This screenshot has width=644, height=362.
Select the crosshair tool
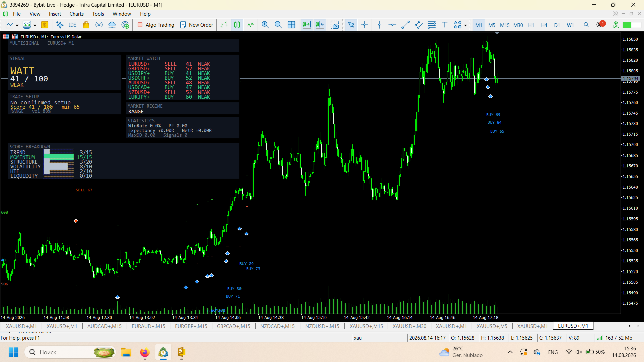[x=364, y=25]
